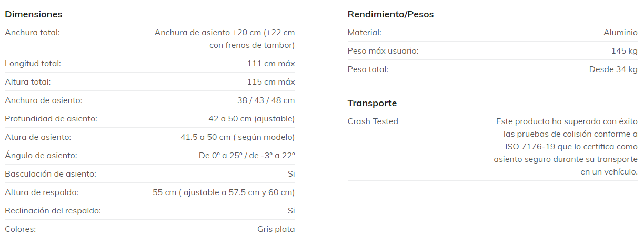Click the Rendimiento/Pesos section heading
This screenshot has height=245, width=644.
click(390, 14)
